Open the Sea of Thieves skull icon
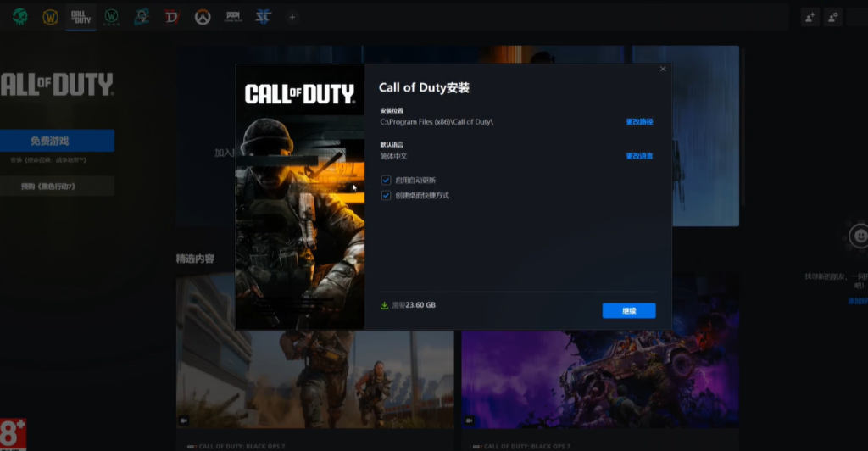The width and height of the screenshot is (868, 451). 19,17
